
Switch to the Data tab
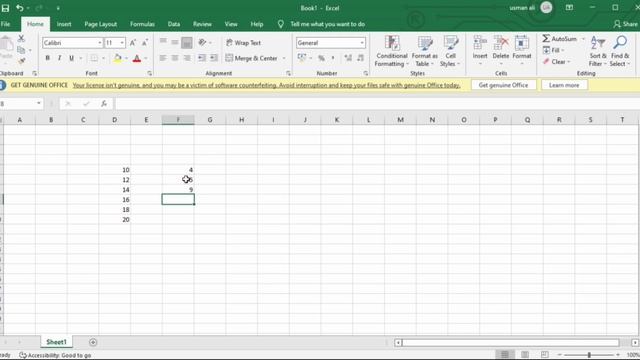[x=174, y=24]
